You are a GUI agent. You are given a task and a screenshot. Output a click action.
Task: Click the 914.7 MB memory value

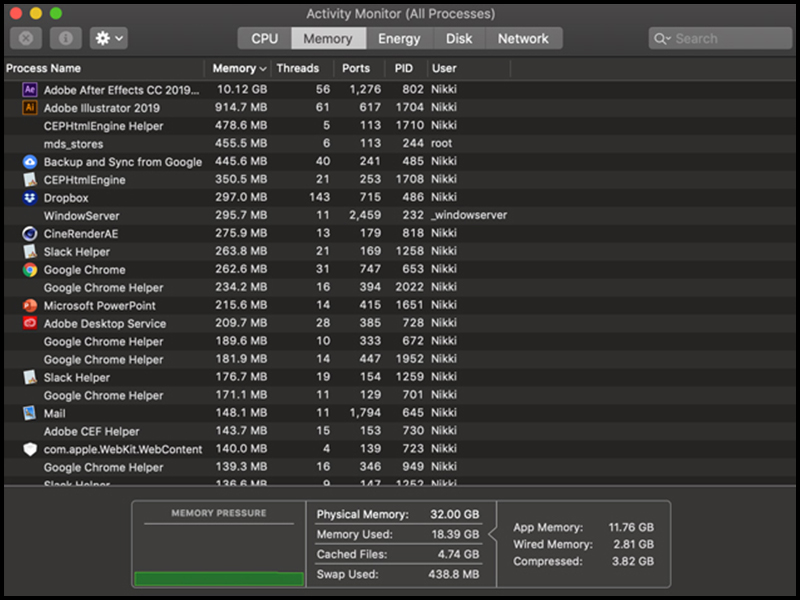pyautogui.click(x=241, y=107)
